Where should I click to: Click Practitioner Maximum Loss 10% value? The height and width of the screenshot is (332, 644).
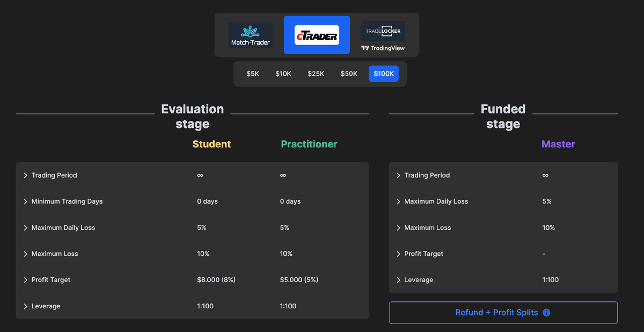[x=286, y=254]
